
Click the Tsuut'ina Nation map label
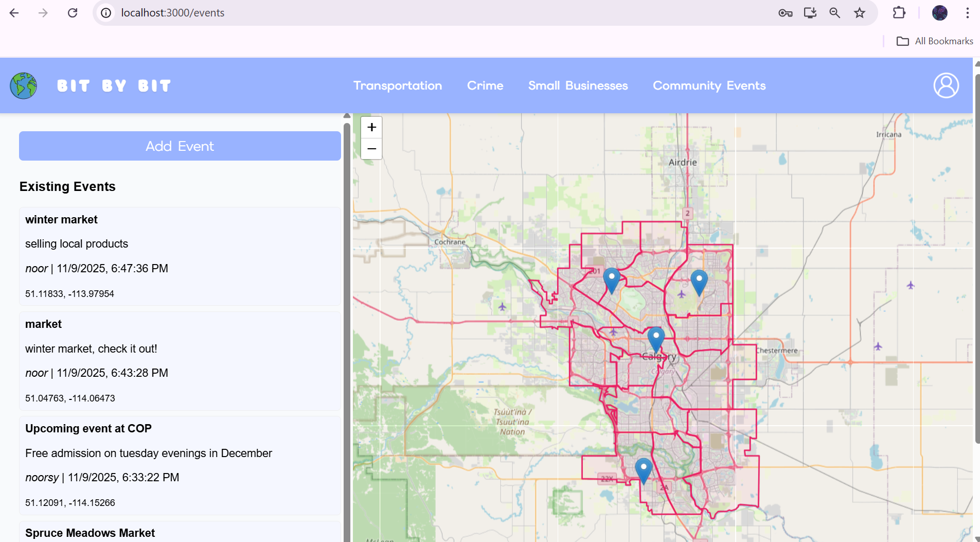pos(512,422)
